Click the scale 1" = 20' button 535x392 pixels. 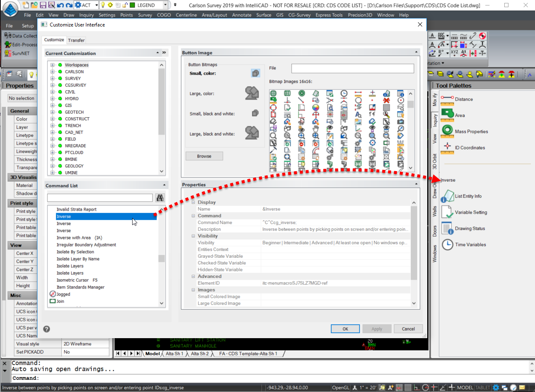coord(368,387)
